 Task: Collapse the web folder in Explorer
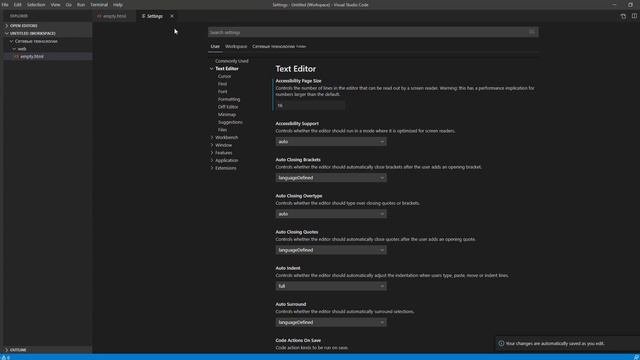pos(48,49)
